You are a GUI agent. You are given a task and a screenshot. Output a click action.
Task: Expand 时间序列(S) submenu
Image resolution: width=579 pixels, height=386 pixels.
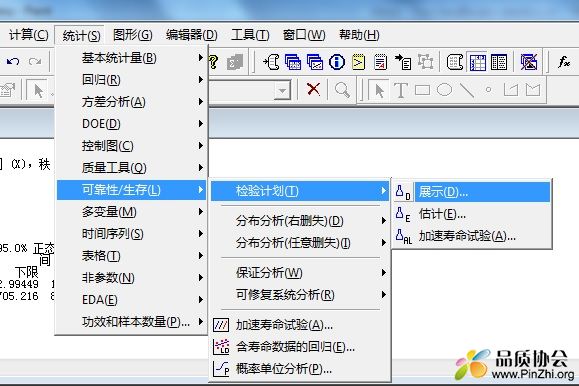tap(132, 233)
